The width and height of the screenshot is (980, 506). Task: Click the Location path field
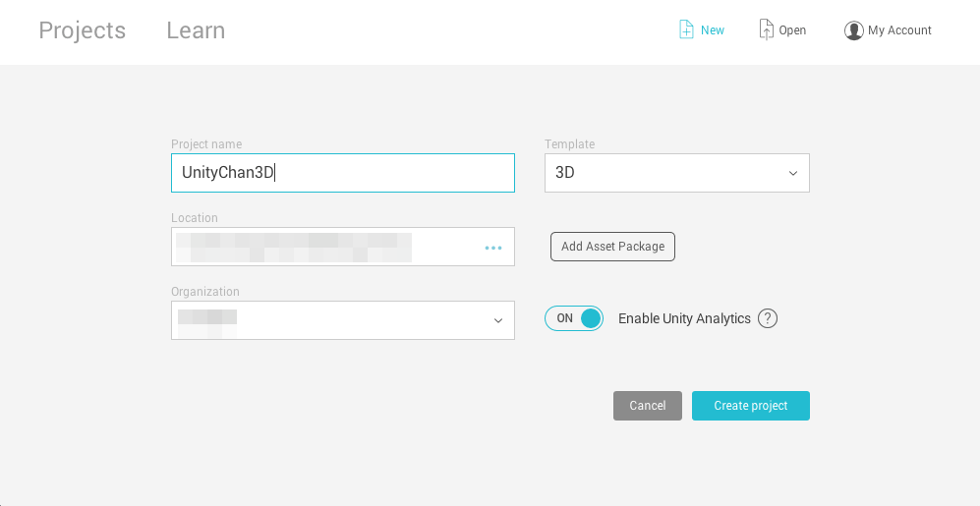pos(324,247)
